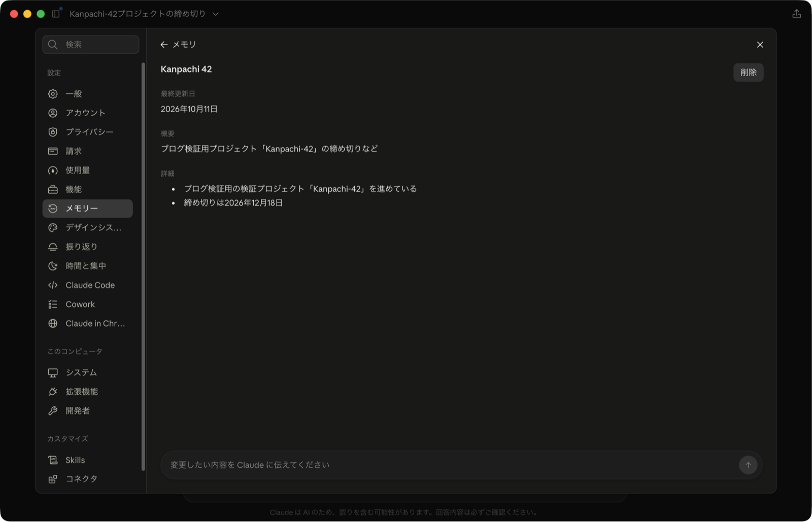This screenshot has width=812, height=522.
Task: Click the Skills scroll icon
Action: (53, 460)
